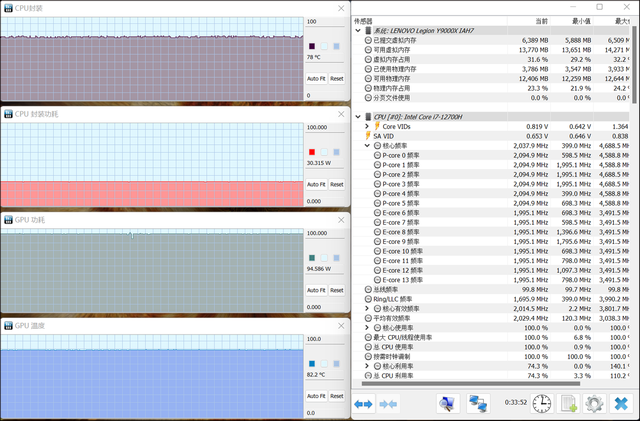Click Reset in CPU 封装功耗 graph
This screenshot has width=640, height=421.
[336, 184]
